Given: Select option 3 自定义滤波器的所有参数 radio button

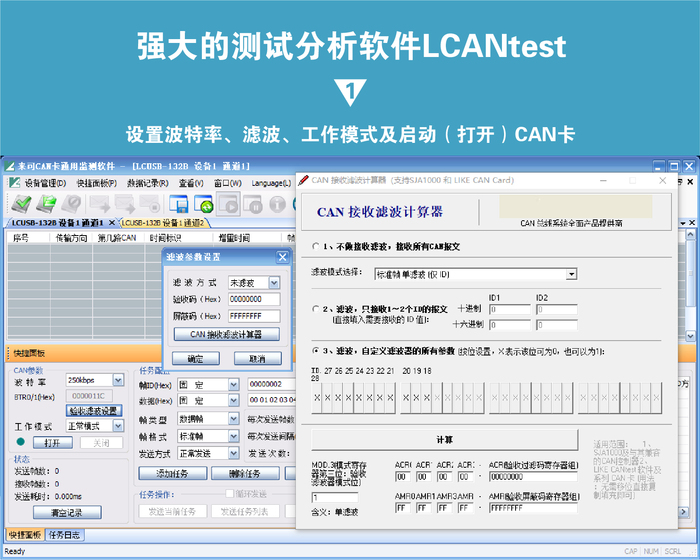Looking at the screenshot, I should (315, 351).
